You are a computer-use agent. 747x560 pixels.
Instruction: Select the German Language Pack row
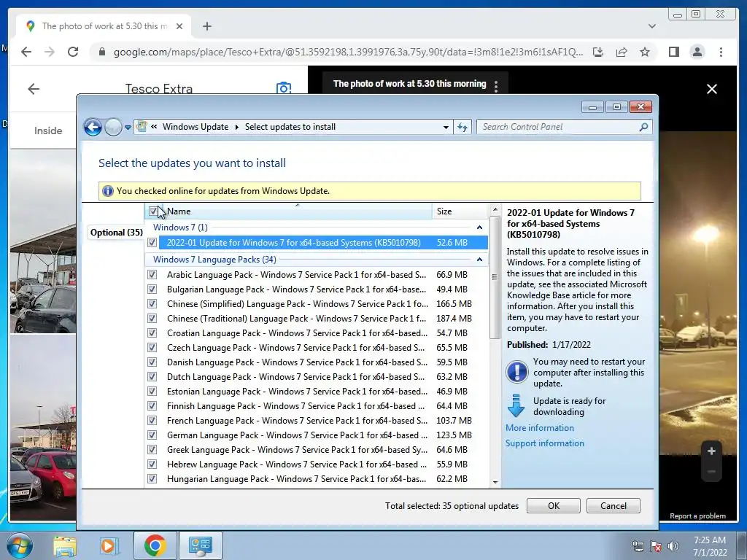coord(317,435)
